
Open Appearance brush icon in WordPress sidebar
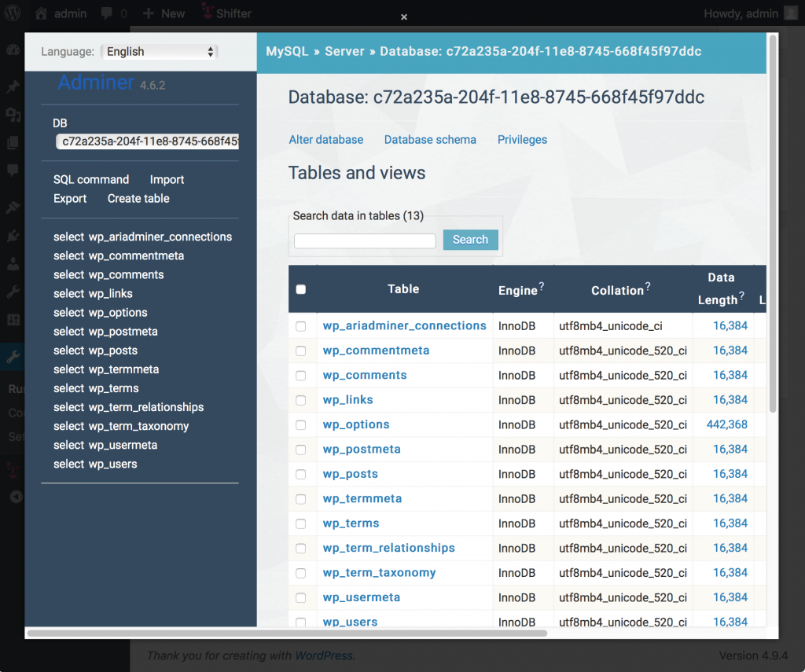[13, 207]
